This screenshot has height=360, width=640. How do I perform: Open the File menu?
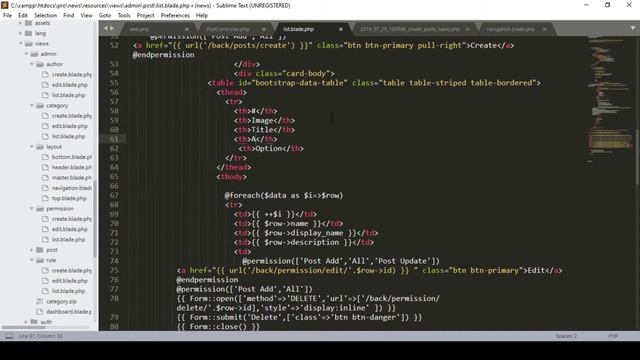tap(7, 16)
